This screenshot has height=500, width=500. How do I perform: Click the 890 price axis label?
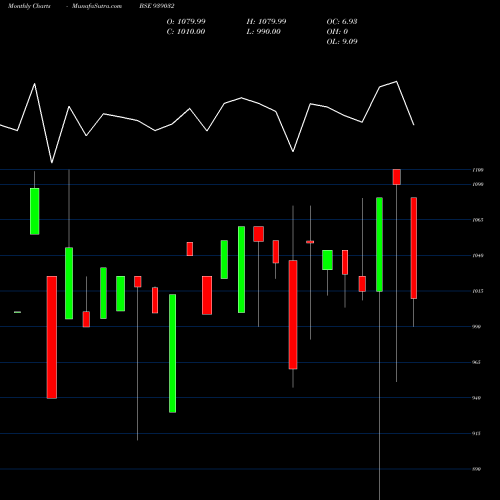point(477,469)
